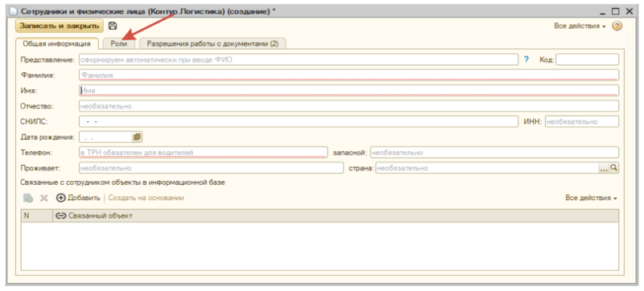Screen dimensions: 644x291
Task: Click the страна input field
Action: click(x=488, y=168)
